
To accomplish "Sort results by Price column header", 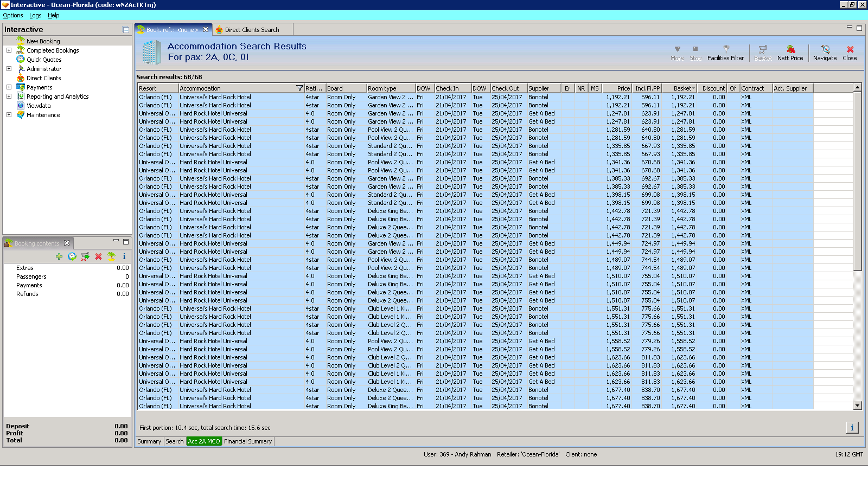I will (617, 88).
